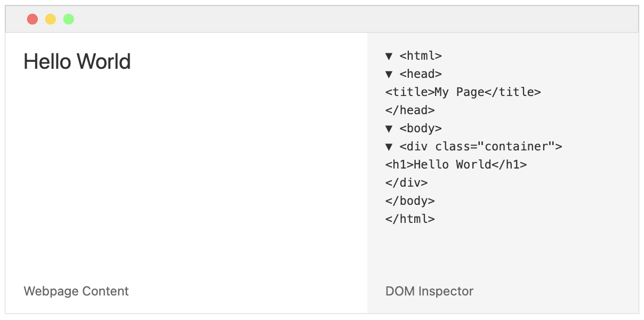The height and width of the screenshot is (320, 644).
Task: Collapse the body node triangle
Action: pyautogui.click(x=389, y=129)
